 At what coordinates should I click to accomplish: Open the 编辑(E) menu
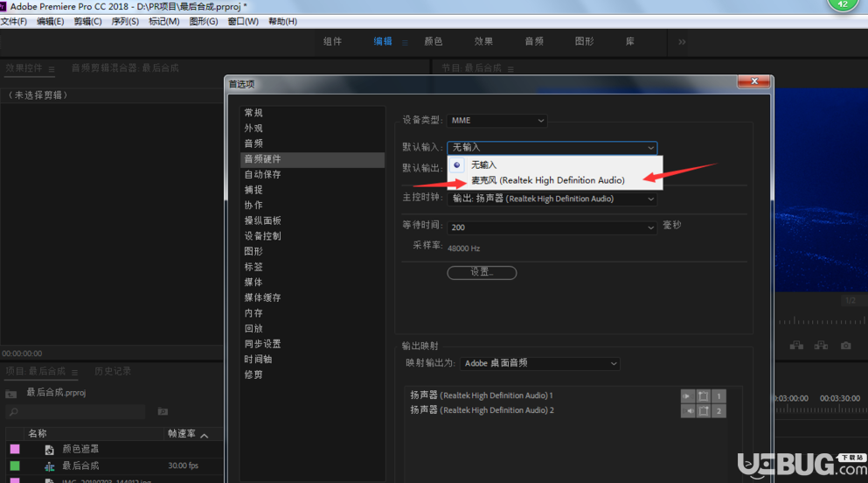[x=50, y=22]
